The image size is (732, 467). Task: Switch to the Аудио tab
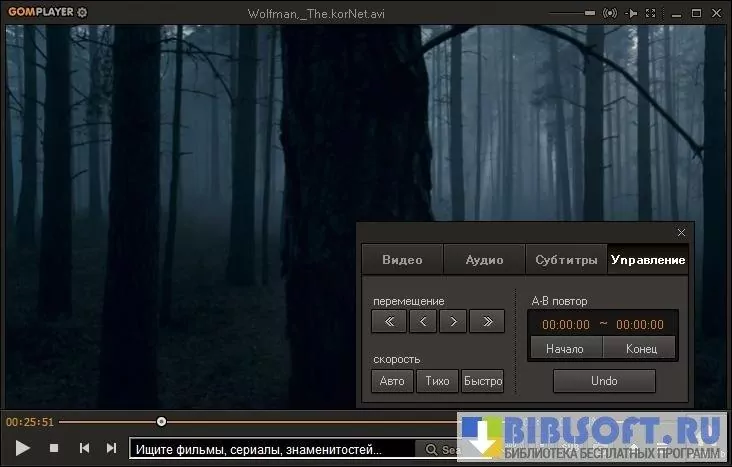point(484,260)
